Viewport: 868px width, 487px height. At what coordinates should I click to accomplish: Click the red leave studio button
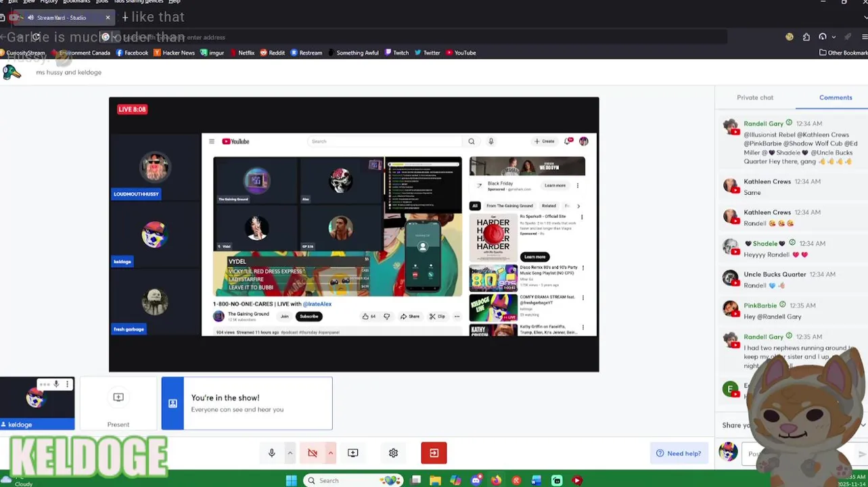[x=434, y=453]
